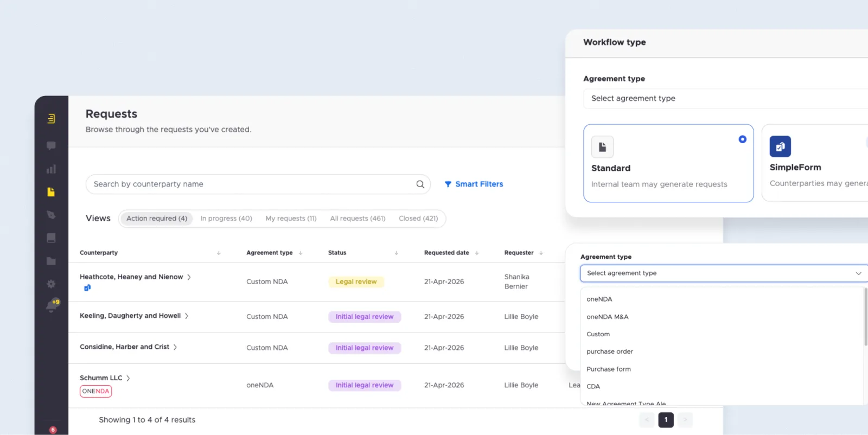This screenshot has height=435, width=868.
Task: Click the agreement type dropdown list scrollbar
Action: point(865,317)
